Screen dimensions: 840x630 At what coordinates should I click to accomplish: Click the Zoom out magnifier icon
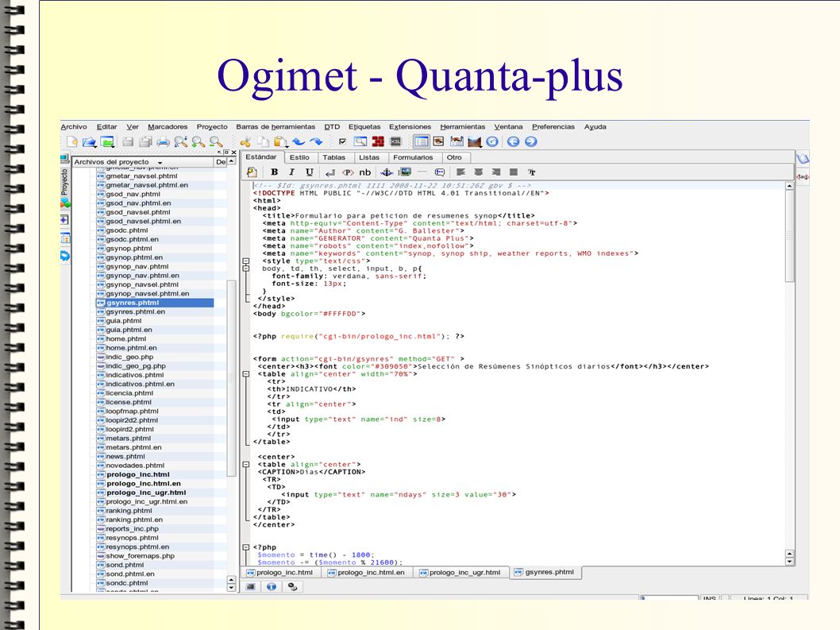click(x=216, y=141)
